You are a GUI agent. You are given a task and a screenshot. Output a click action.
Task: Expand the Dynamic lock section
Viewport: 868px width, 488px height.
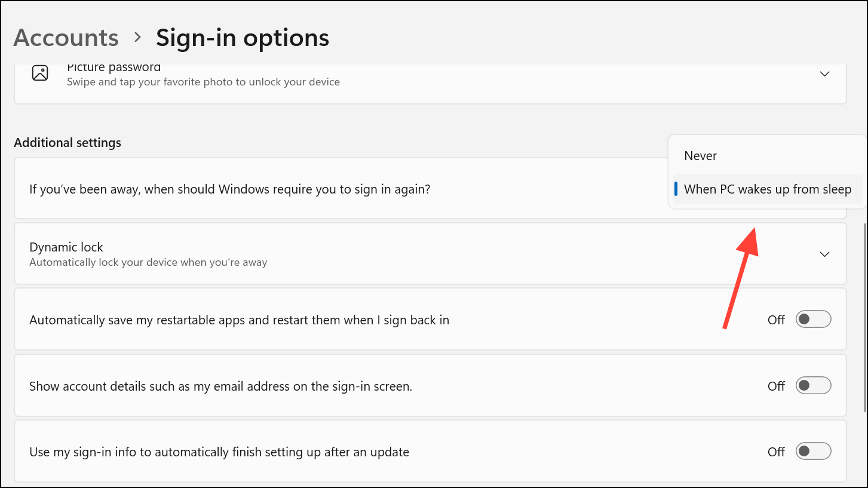pyautogui.click(x=824, y=254)
